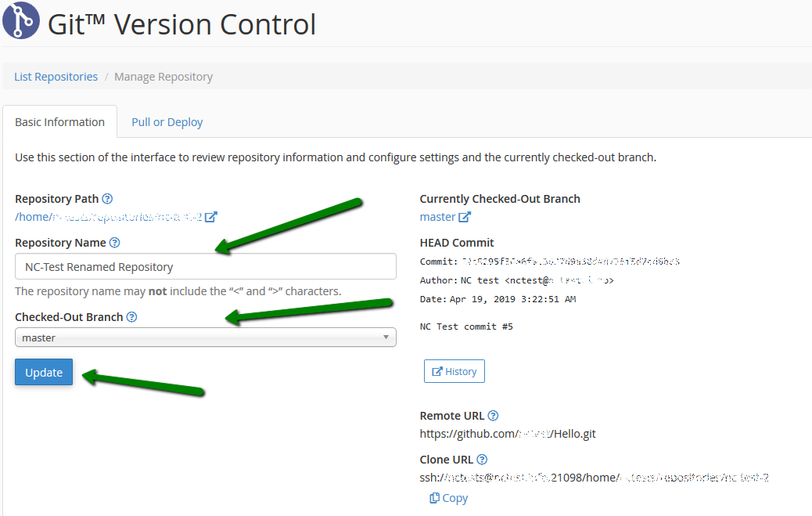Open the master branch link
The width and height of the screenshot is (812, 516).
pyautogui.click(x=437, y=217)
